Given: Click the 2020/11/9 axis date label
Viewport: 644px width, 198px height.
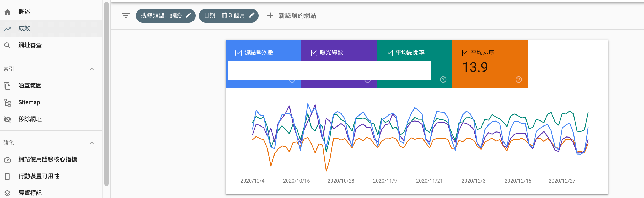Looking at the screenshot, I should tap(385, 181).
